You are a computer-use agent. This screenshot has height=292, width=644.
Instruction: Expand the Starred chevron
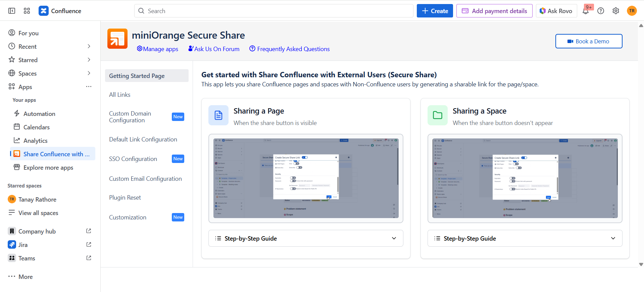[x=89, y=60]
